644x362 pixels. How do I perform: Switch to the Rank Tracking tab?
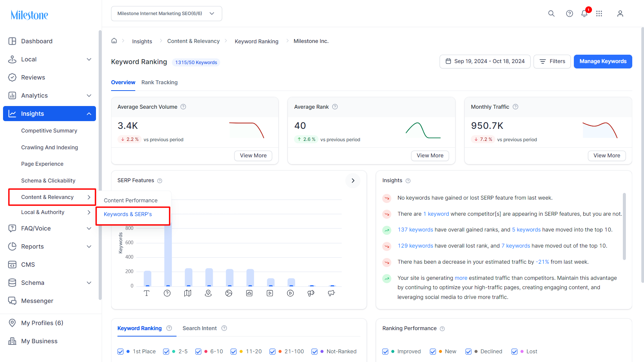coord(159,82)
